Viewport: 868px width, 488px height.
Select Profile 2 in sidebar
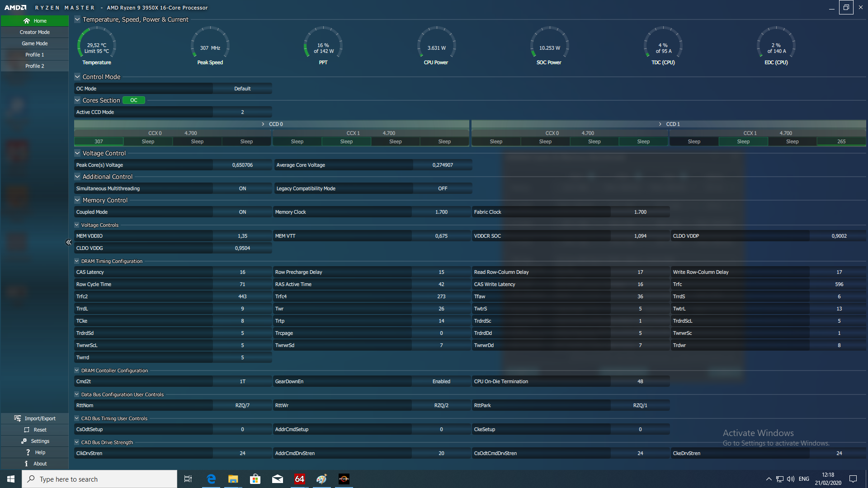[35, 66]
